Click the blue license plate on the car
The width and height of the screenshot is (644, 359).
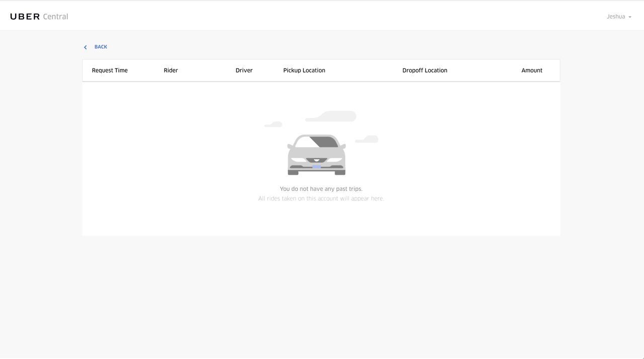pos(316,167)
